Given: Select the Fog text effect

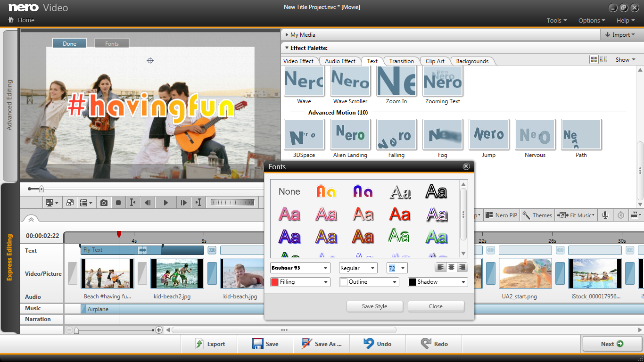Looking at the screenshot, I should pos(442,135).
